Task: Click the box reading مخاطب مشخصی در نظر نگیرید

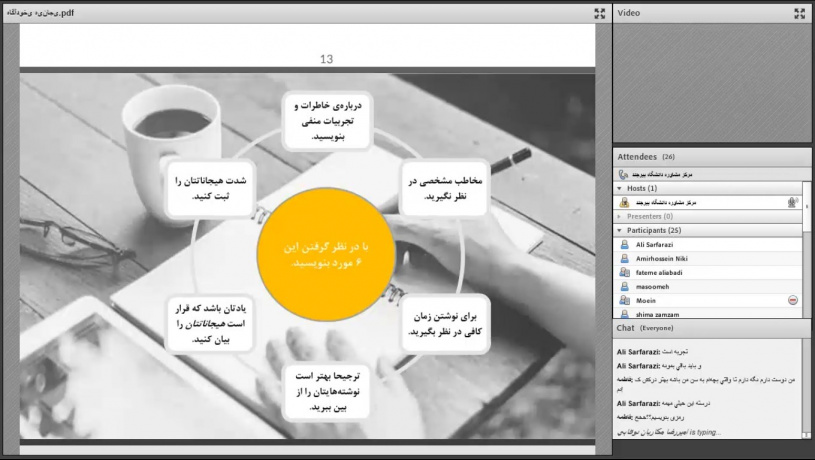Action: click(x=445, y=188)
